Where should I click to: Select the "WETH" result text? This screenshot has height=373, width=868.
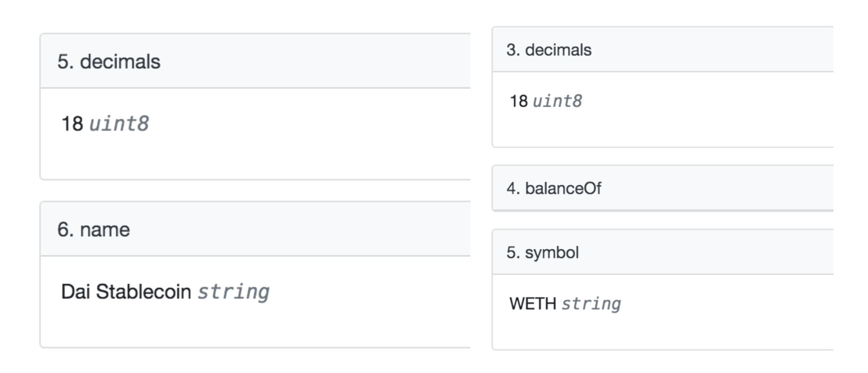(x=533, y=304)
